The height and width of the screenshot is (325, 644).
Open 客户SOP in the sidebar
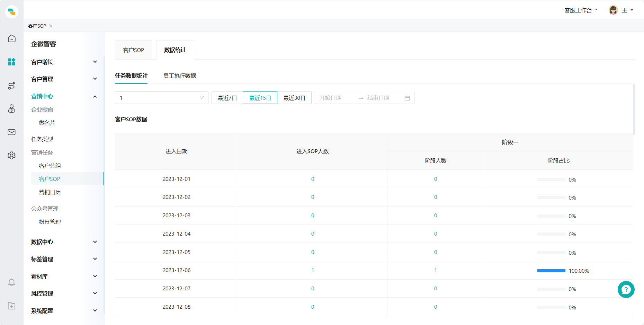pos(67,179)
